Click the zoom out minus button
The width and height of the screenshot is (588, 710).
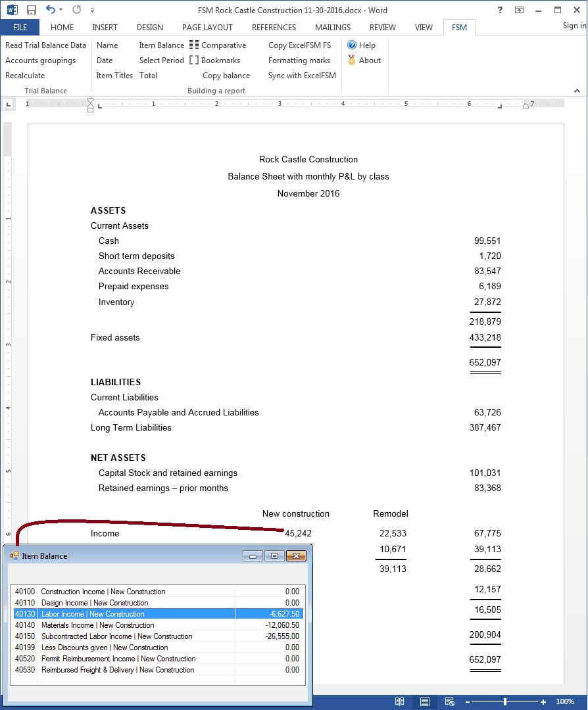(468, 702)
